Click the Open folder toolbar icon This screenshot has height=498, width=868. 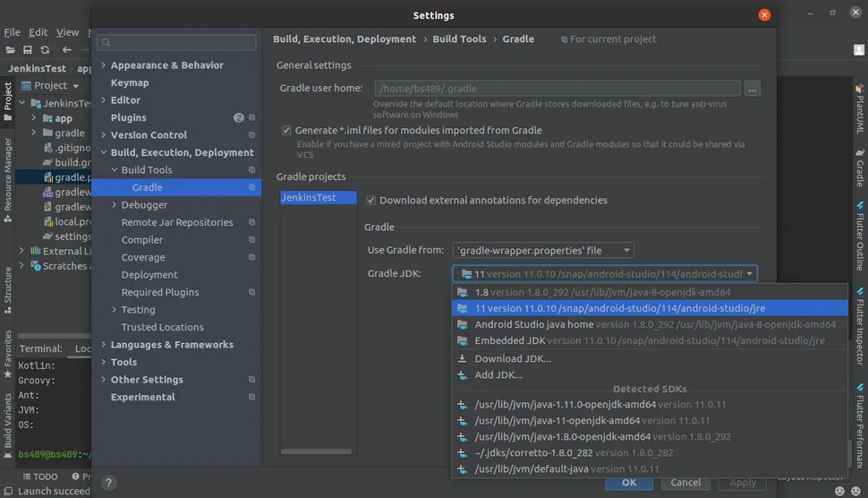tap(11, 50)
